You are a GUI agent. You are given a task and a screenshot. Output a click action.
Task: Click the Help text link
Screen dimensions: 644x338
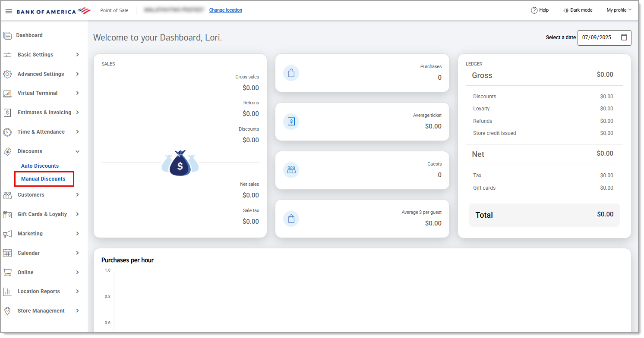tap(544, 10)
